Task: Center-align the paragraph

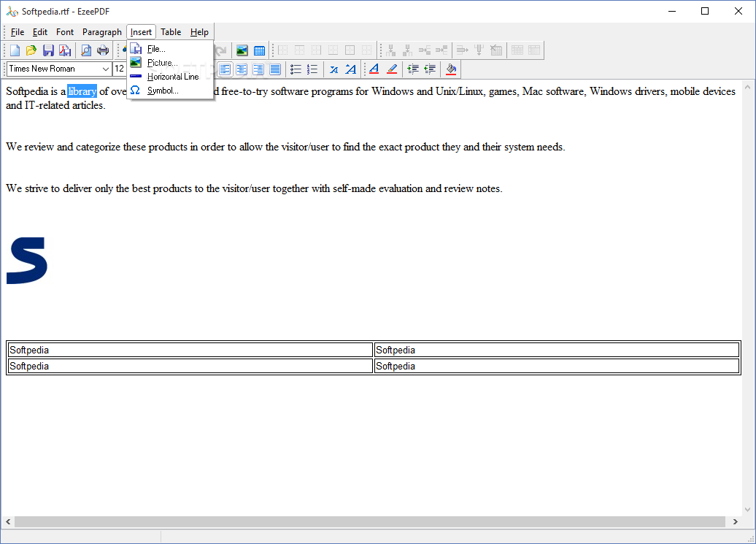Action: (x=242, y=69)
